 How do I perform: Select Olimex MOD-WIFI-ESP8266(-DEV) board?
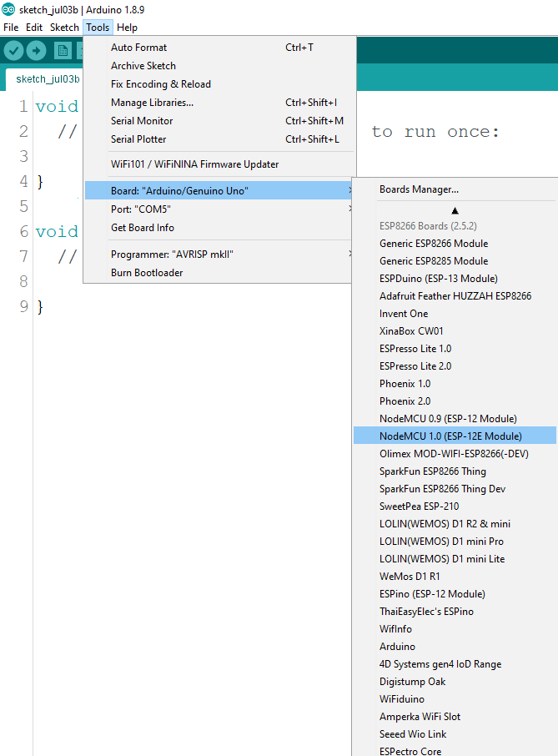(x=455, y=454)
